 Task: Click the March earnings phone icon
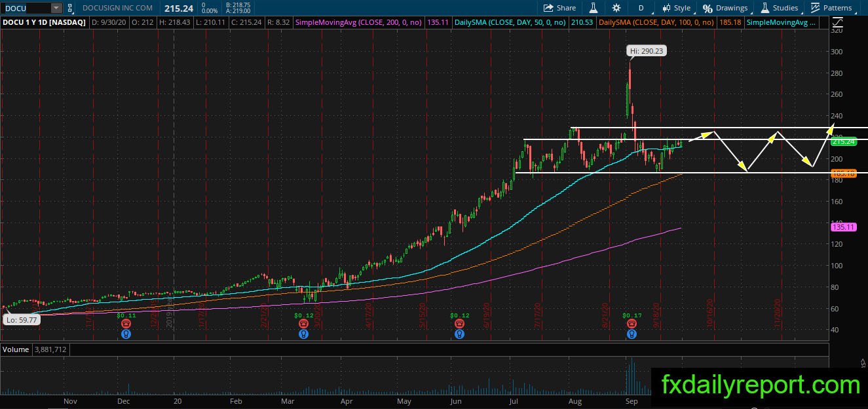pyautogui.click(x=303, y=324)
